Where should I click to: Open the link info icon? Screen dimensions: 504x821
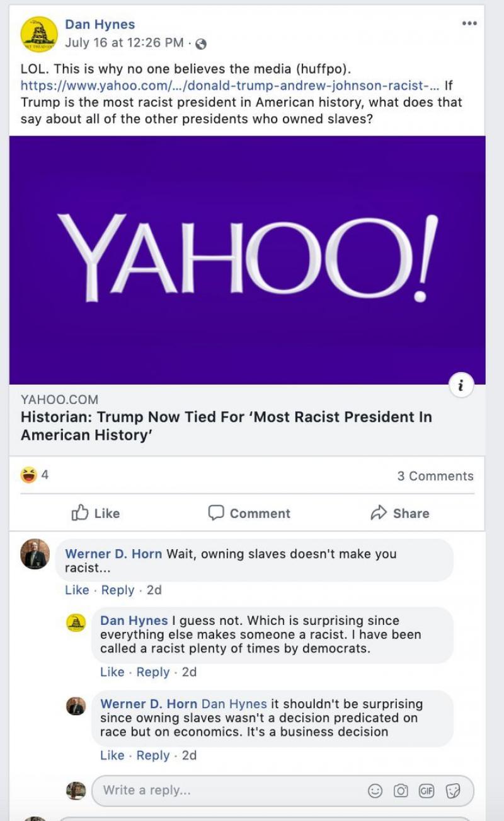462,385
